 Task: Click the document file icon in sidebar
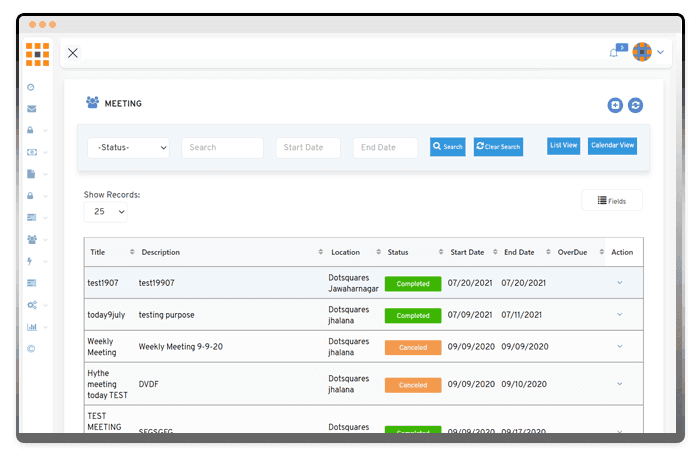(x=31, y=174)
